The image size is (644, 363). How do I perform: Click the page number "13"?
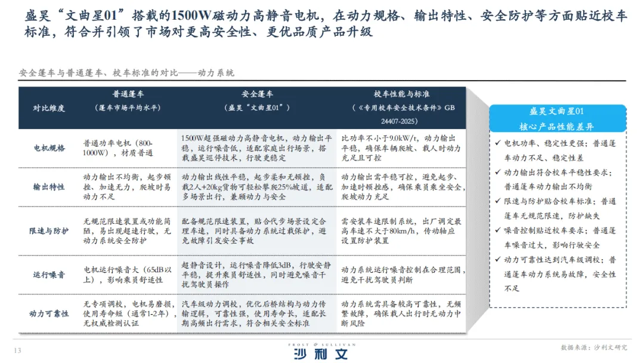coord(17,350)
